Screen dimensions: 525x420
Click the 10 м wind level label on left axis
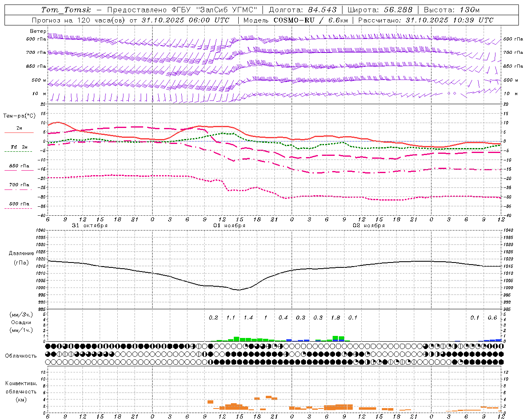click(39, 94)
